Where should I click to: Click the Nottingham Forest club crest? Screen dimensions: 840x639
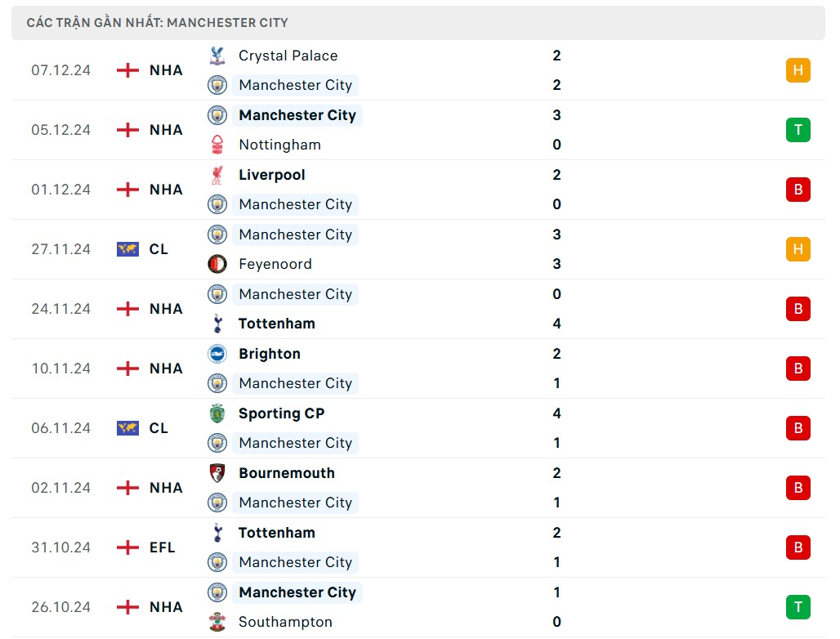[217, 145]
